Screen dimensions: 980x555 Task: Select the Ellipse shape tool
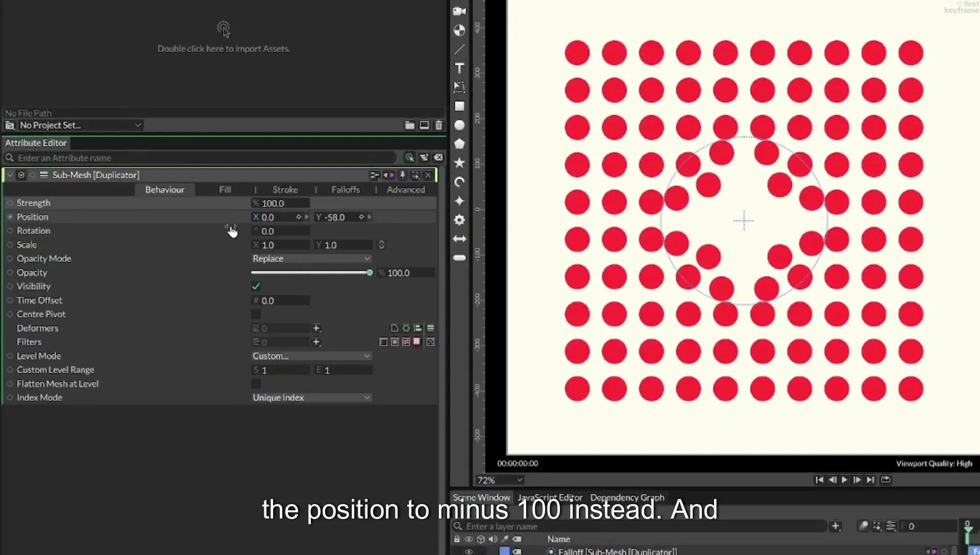[459, 125]
